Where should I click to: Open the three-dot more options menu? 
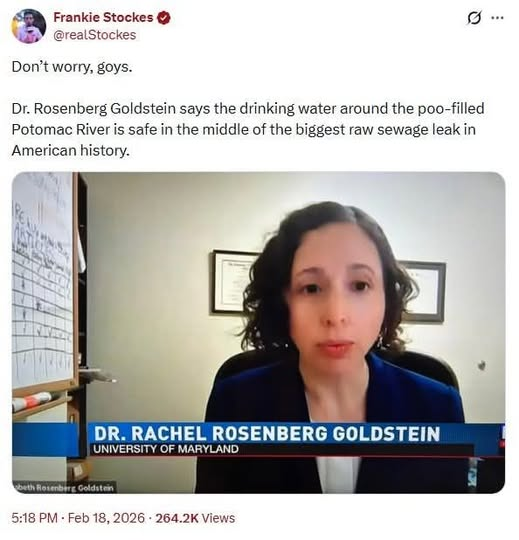497,18
